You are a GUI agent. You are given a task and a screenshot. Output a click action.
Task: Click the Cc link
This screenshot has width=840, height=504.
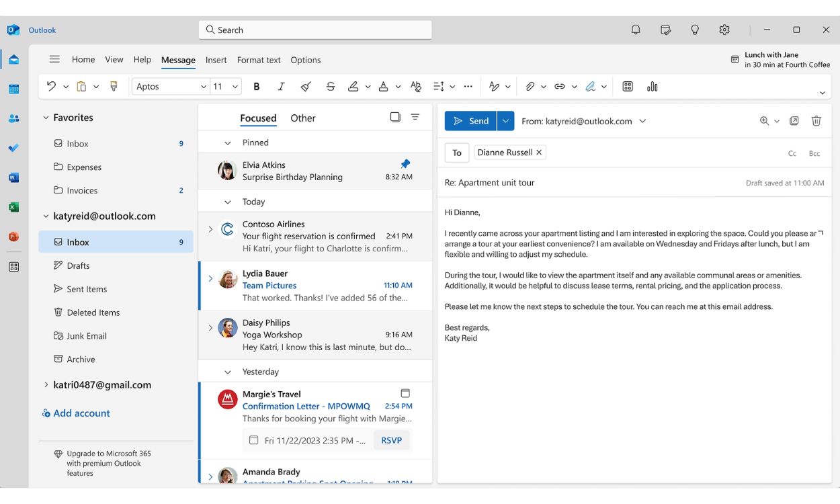tap(792, 154)
